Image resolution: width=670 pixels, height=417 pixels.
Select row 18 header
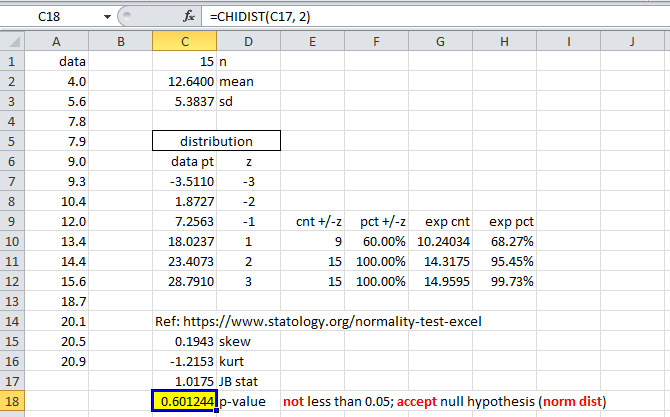[x=12, y=401]
